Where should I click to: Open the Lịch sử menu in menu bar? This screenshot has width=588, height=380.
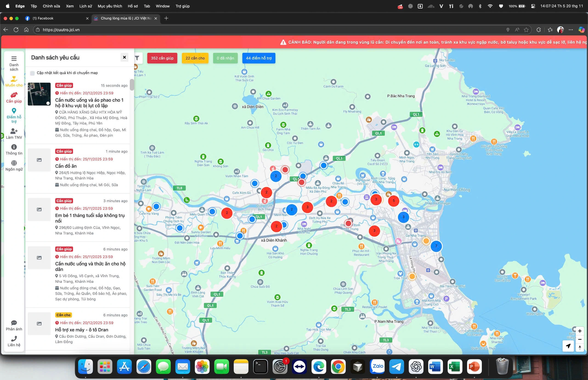[85, 6]
